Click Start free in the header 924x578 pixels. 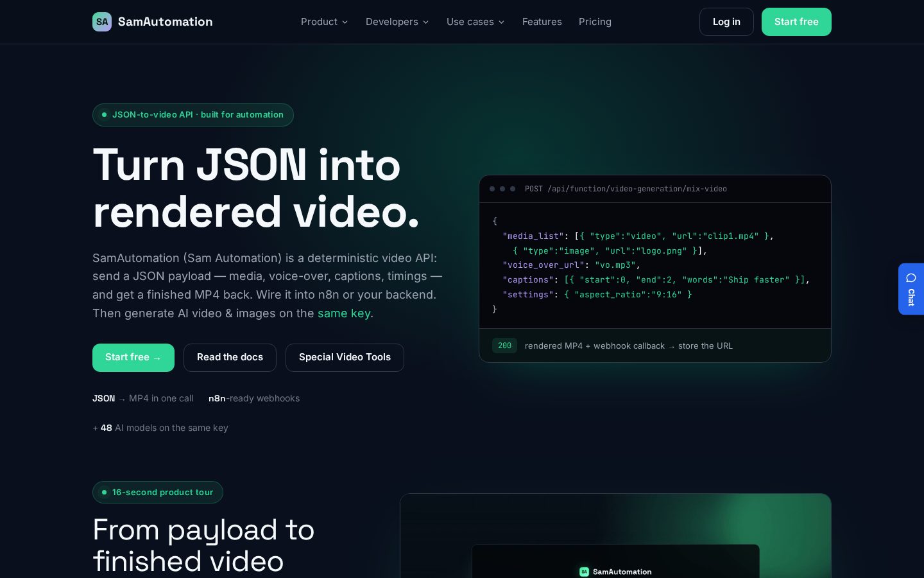(796, 22)
